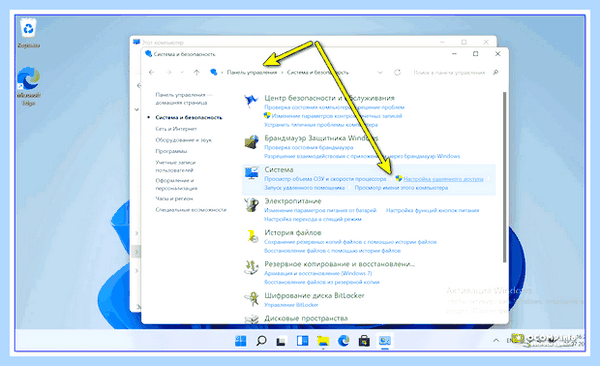
Task: Select Программы in sidebar
Action: click(x=171, y=151)
